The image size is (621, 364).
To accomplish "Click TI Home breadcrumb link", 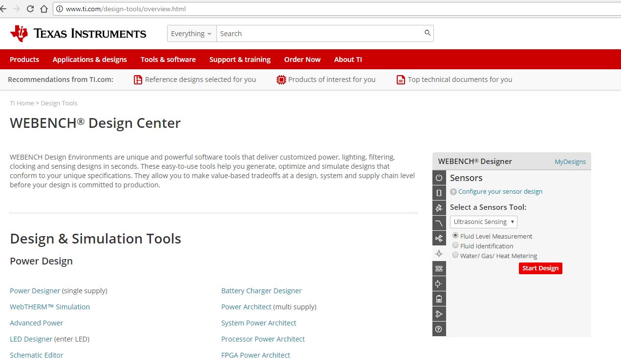I will [x=22, y=103].
